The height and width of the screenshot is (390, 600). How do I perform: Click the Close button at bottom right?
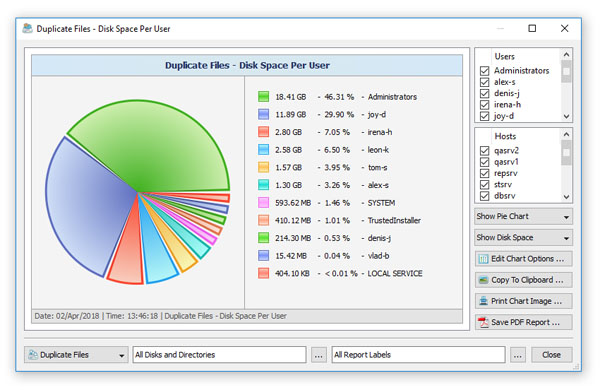tap(551, 355)
